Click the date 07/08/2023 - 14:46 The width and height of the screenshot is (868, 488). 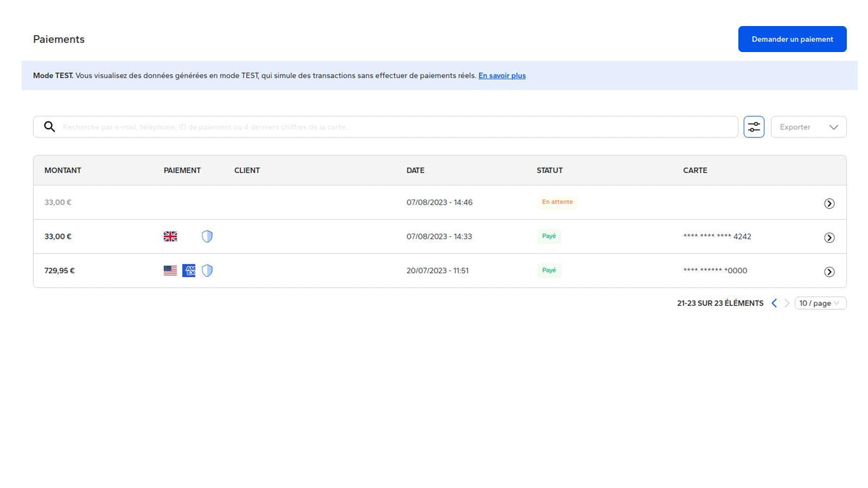point(439,202)
